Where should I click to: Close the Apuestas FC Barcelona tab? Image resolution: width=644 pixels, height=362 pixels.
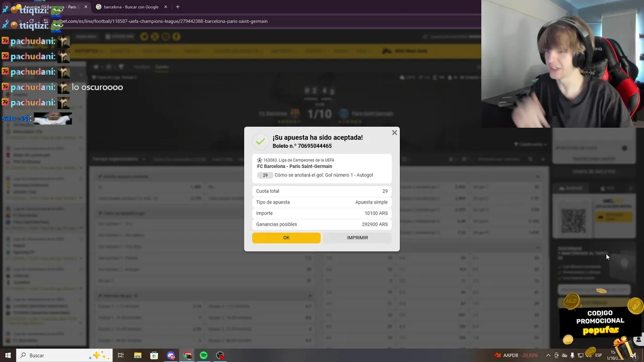coord(86,7)
